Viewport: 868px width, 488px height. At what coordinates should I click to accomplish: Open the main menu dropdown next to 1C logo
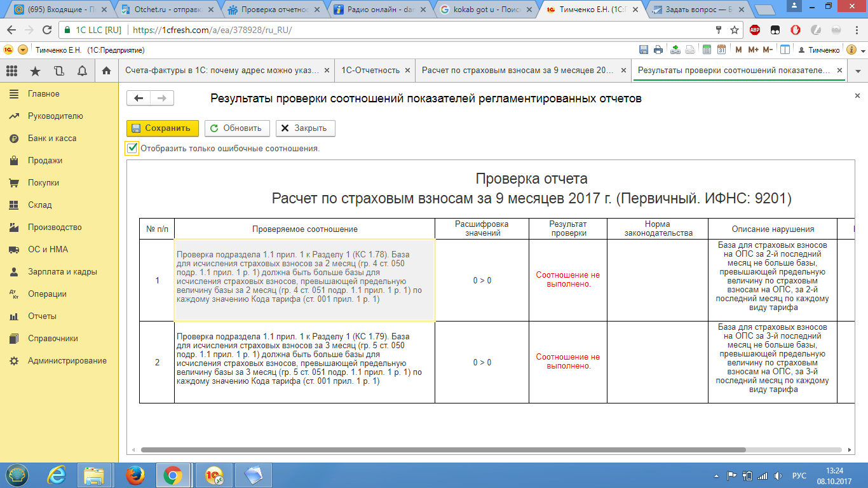23,50
